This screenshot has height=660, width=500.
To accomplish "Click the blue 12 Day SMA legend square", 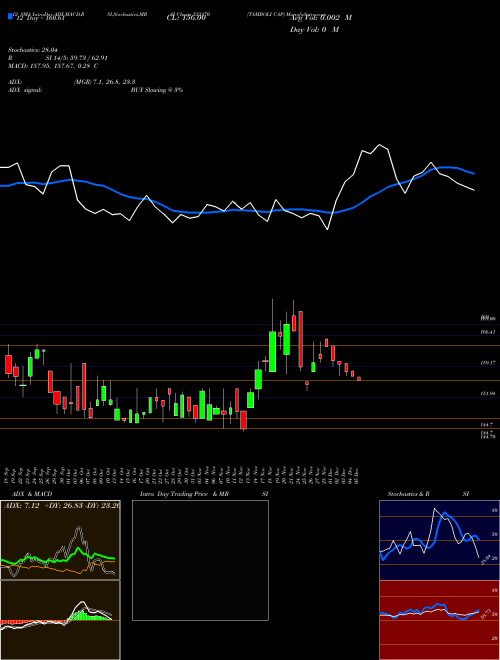I will click(10, 16).
